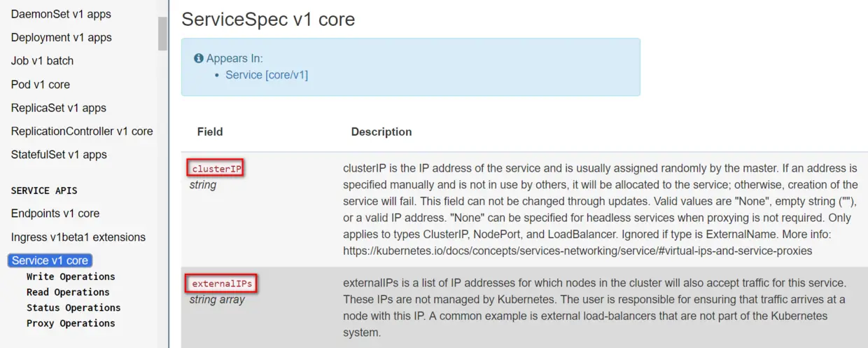Click the ServiceSpec v1 core heading
The image size is (868, 348).
tap(268, 19)
